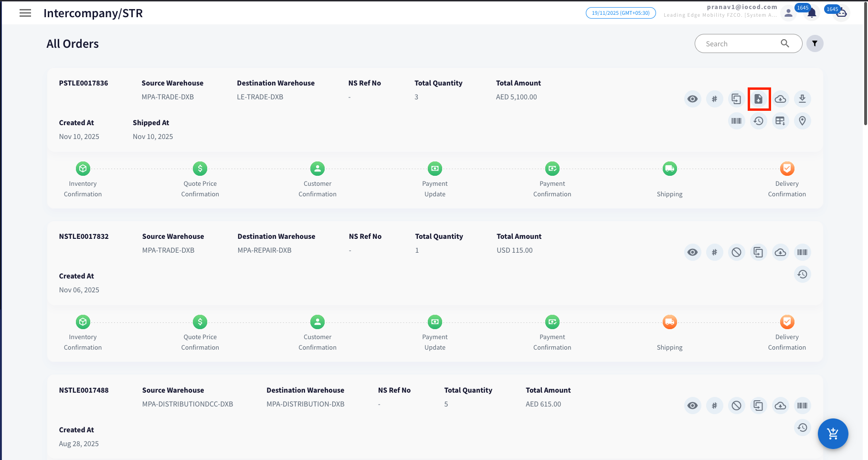
Task: Open the notifications bell
Action: tap(812, 13)
